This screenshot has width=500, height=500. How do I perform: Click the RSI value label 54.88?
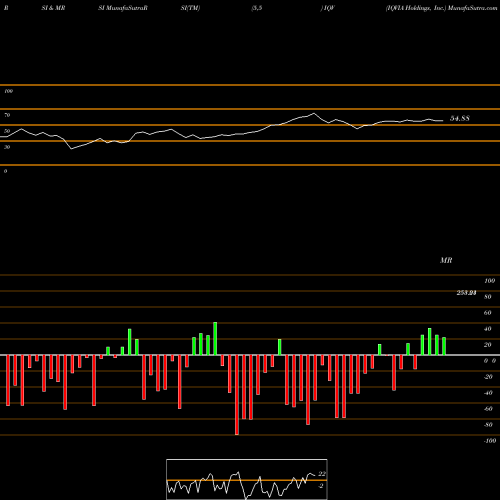pyautogui.click(x=460, y=118)
